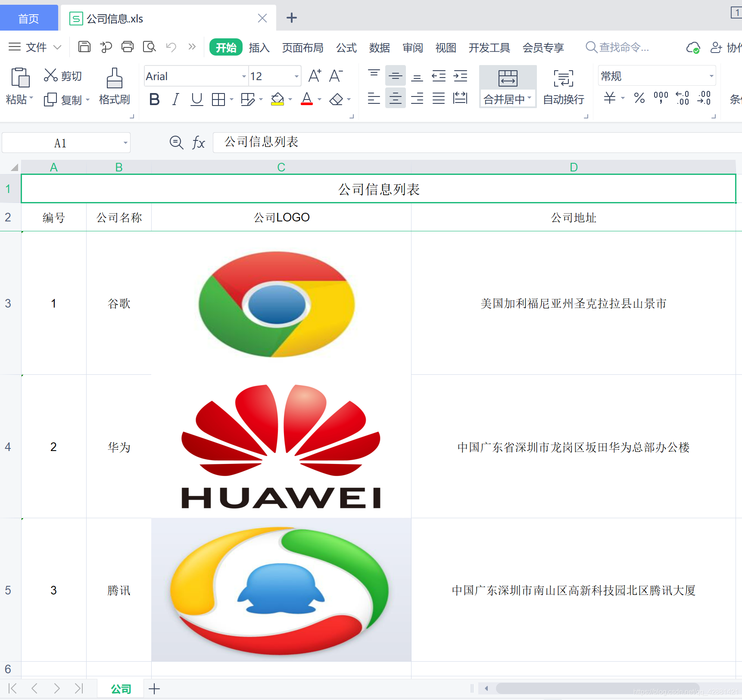Open the font size 12 dropdown

[296, 76]
